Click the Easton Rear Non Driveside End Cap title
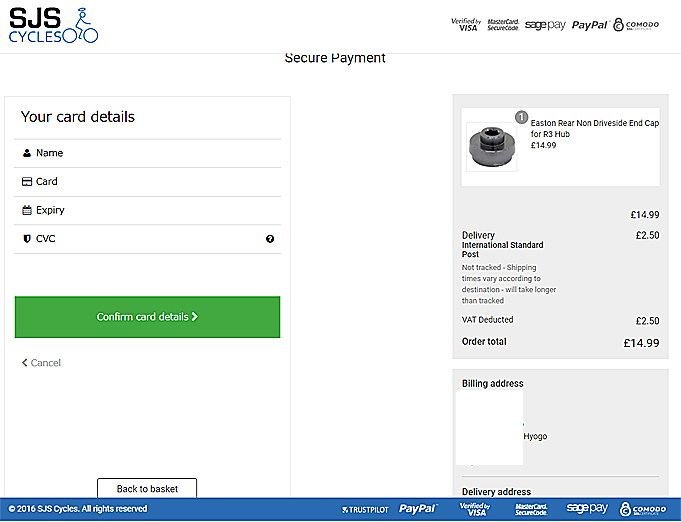 coord(594,128)
